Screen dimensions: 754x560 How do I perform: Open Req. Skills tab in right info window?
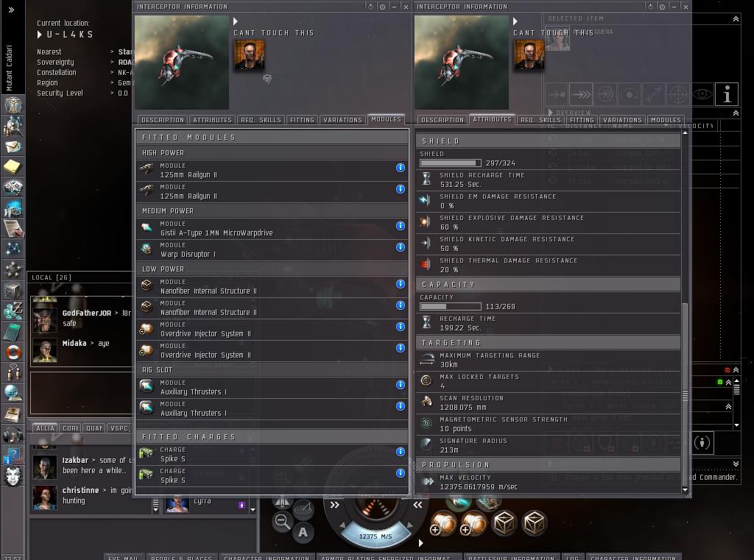click(540, 120)
